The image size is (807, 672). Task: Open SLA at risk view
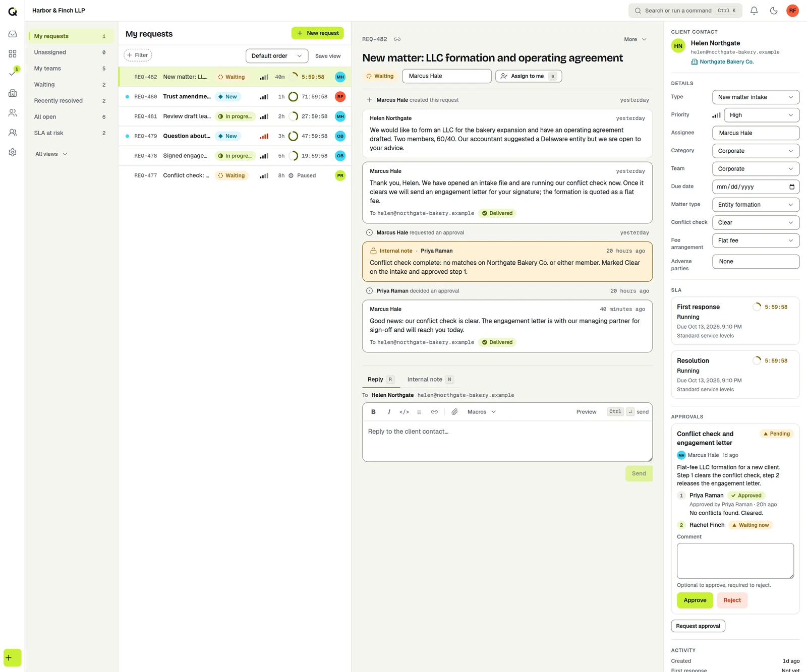(x=71, y=133)
